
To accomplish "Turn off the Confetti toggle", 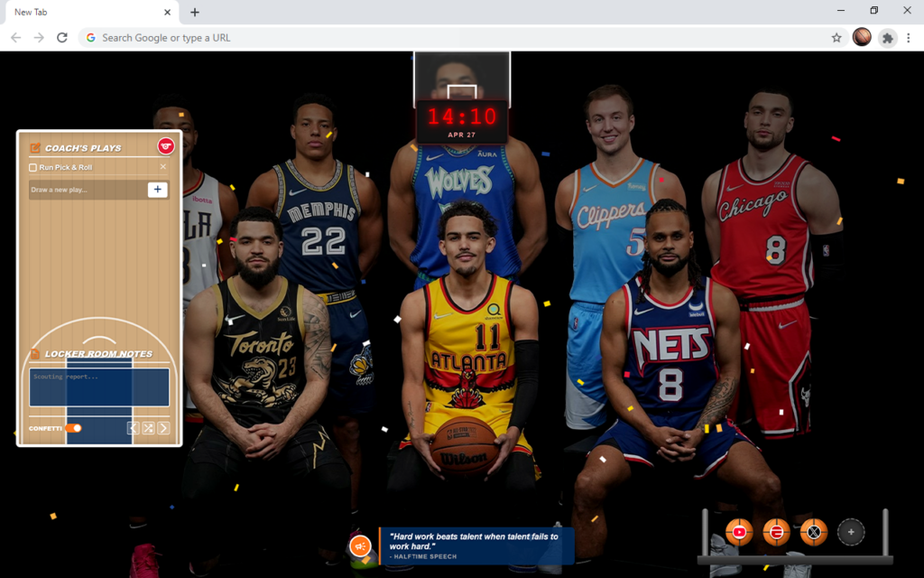I will tap(73, 428).
